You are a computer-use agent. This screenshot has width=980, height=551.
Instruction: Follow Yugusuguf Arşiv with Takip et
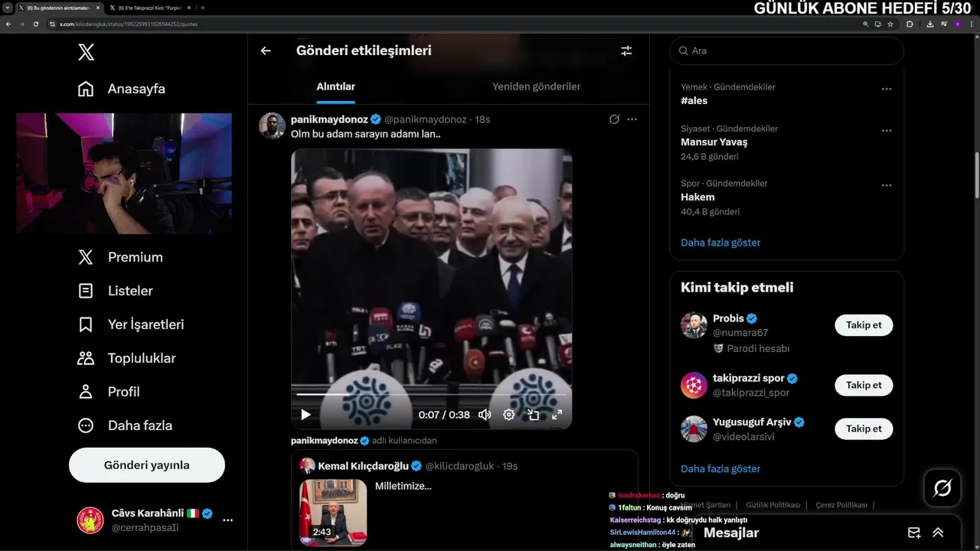coord(864,429)
